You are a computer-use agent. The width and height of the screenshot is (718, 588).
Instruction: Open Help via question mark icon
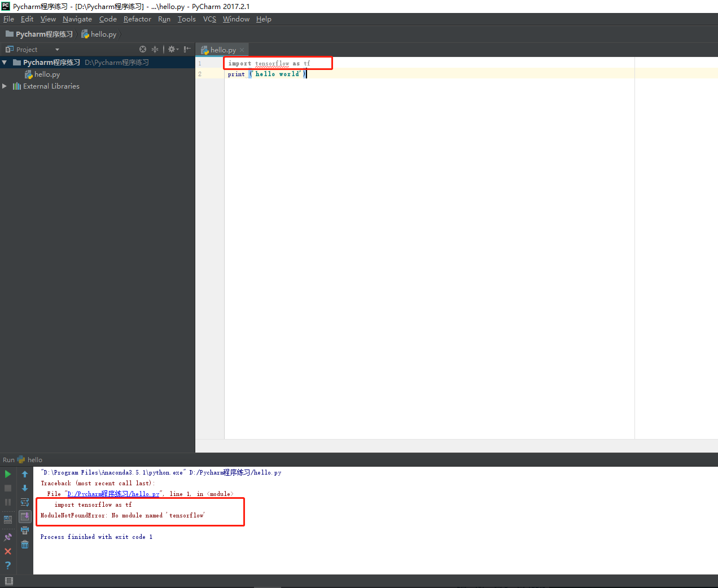click(7, 565)
